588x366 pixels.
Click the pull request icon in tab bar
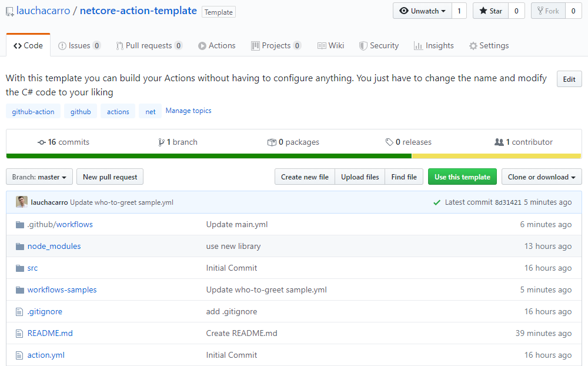pyautogui.click(x=119, y=46)
